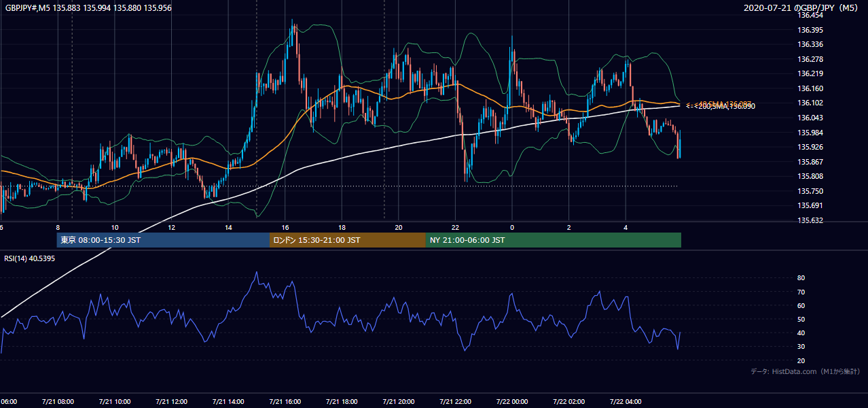Click the 7/21 14:00 time axis label
Screen dimensions: 868x408
point(228,401)
